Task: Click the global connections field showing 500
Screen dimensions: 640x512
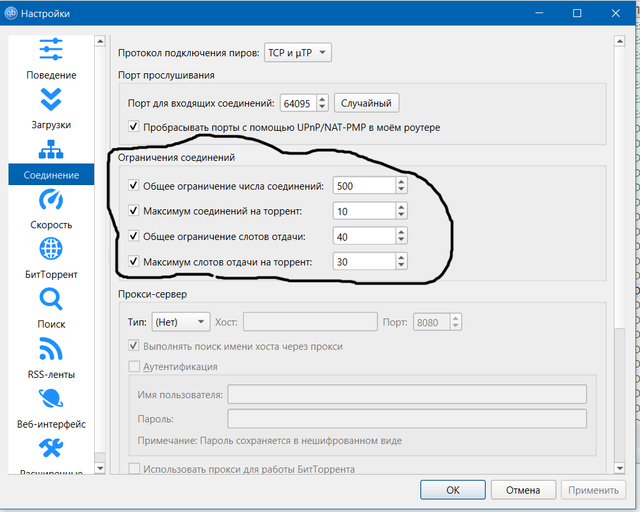Action: 364,186
